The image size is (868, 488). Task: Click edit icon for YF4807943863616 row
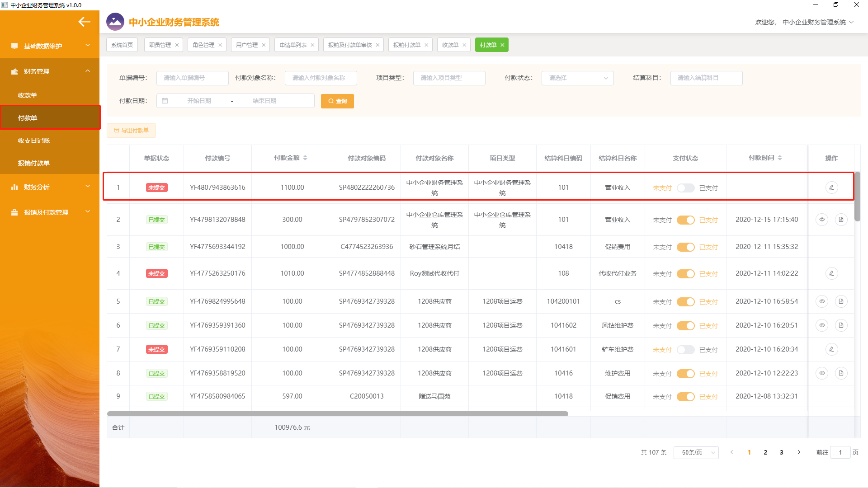(831, 188)
